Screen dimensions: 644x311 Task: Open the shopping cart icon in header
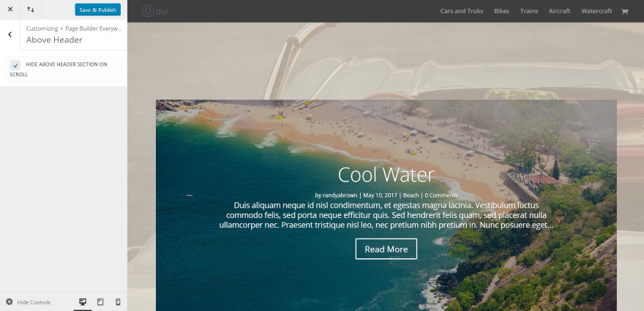tap(625, 11)
